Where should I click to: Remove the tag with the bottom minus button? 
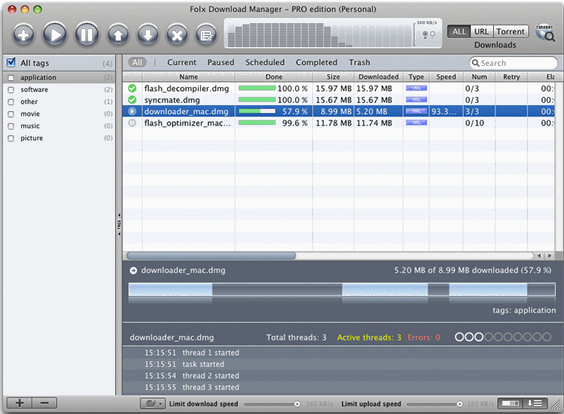(x=45, y=403)
